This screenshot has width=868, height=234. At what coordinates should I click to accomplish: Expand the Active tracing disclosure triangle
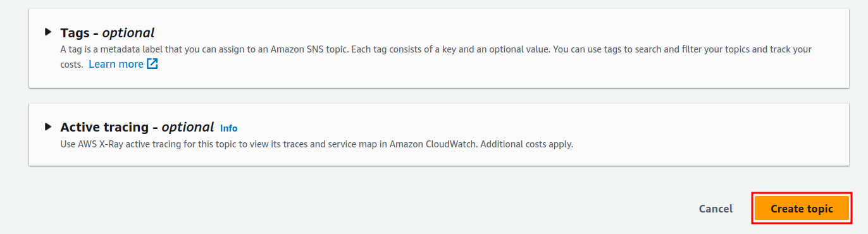48,126
